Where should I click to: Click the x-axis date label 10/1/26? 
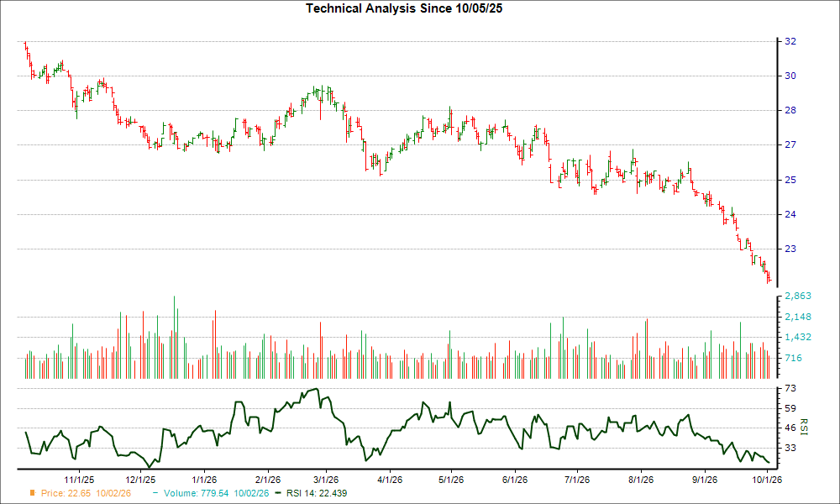click(x=767, y=480)
